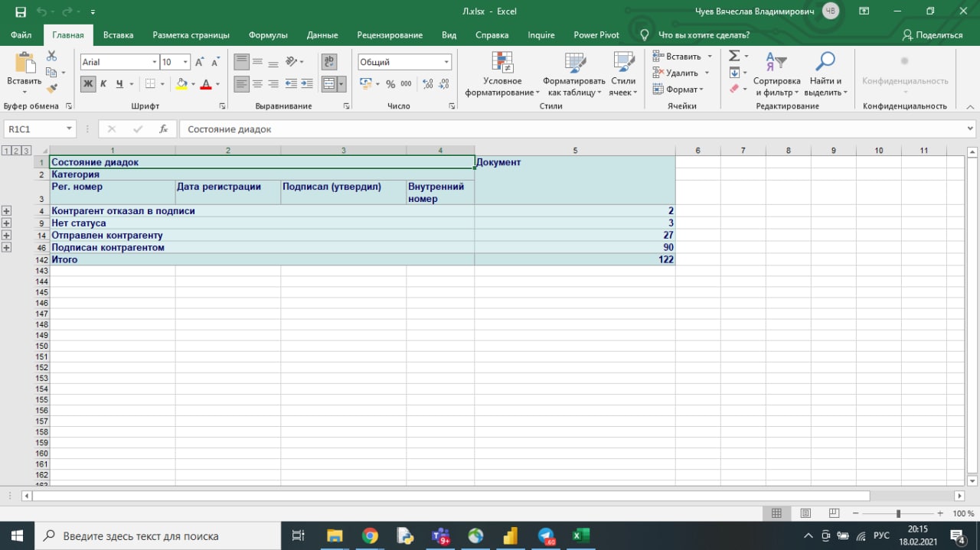Toggle bold Ж formatting
The image size is (980, 550).
(x=88, y=83)
